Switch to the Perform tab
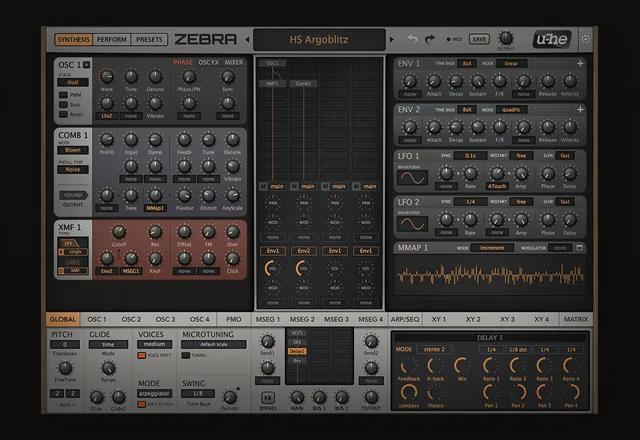Image resolution: width=640 pixels, height=440 pixels. [x=111, y=40]
